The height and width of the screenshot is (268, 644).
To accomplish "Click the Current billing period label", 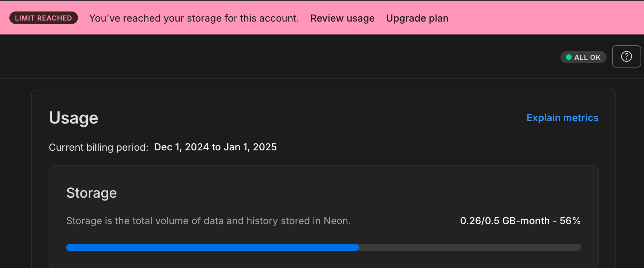I will 99,147.
